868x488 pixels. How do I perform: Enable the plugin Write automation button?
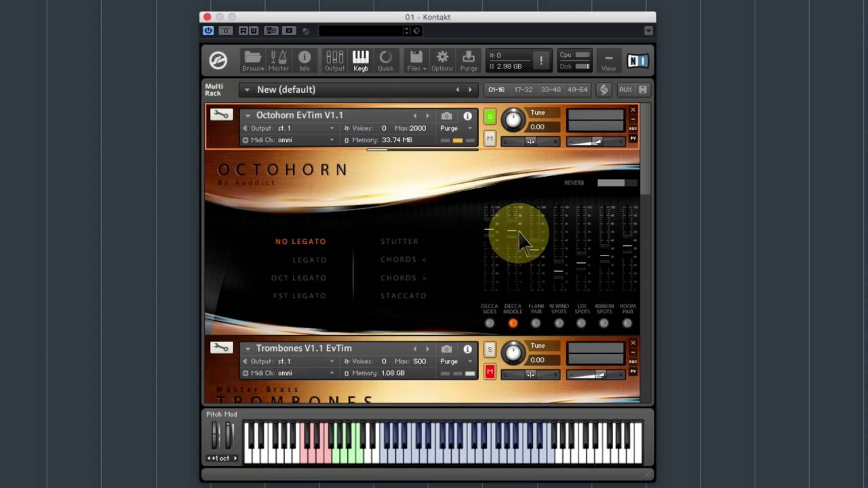point(253,30)
